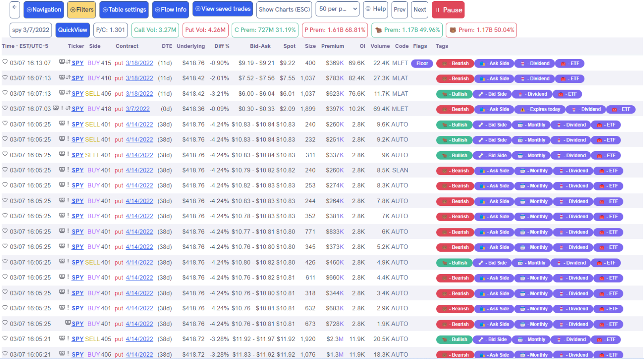Toggle the heart on the $683K premium trade
This screenshot has width=644, height=359.
coord(5,308)
